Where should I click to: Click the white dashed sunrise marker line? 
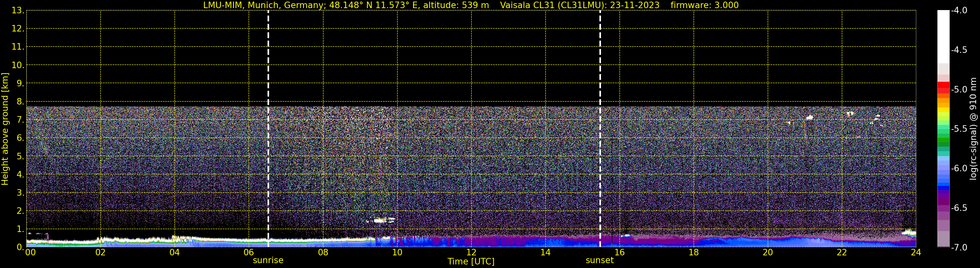coord(268,129)
